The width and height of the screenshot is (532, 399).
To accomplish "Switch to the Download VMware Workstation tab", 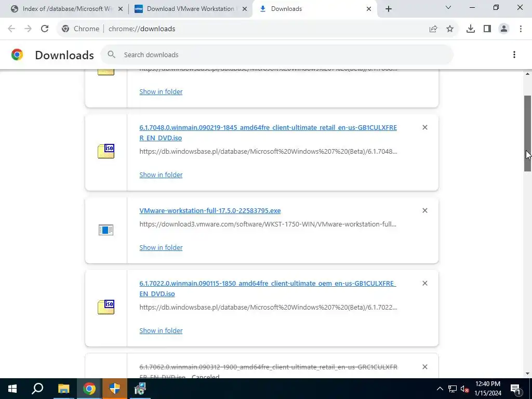I will 190,9.
